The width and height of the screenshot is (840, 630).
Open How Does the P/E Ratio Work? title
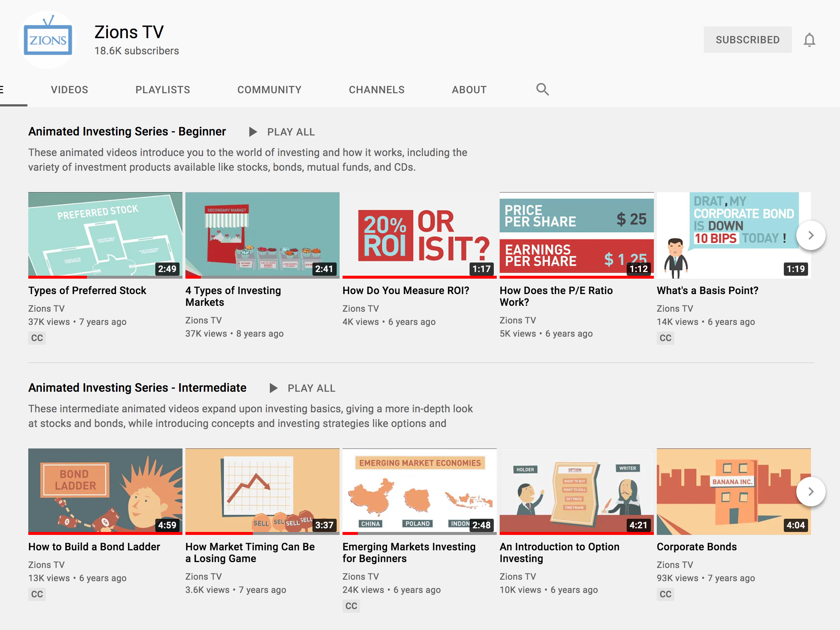tap(556, 296)
